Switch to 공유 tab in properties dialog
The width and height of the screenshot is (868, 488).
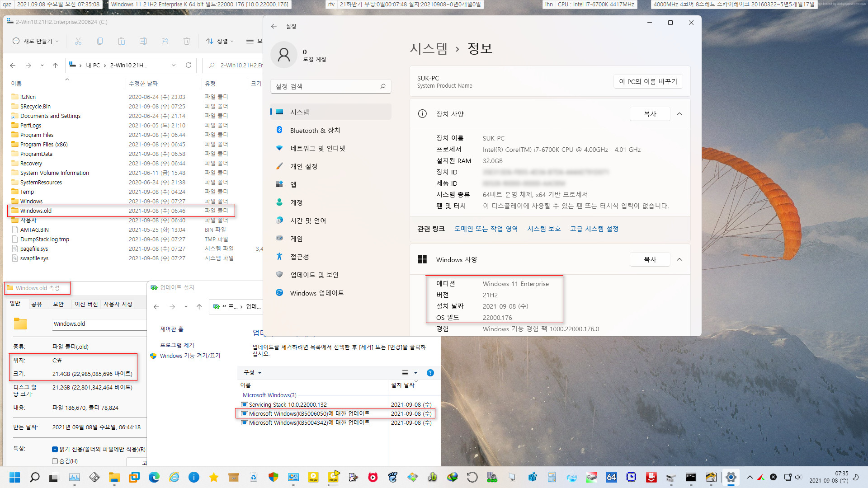pos(37,304)
